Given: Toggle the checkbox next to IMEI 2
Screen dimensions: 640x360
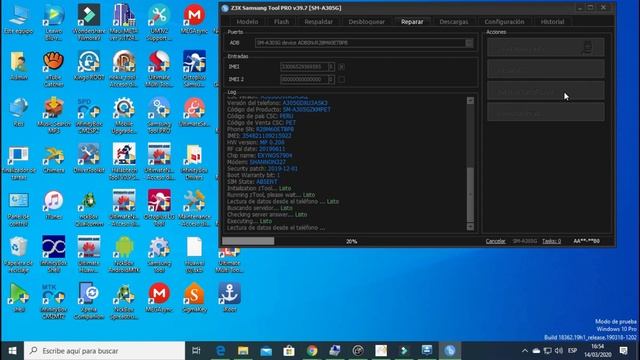Looking at the screenshot, I should (342, 79).
